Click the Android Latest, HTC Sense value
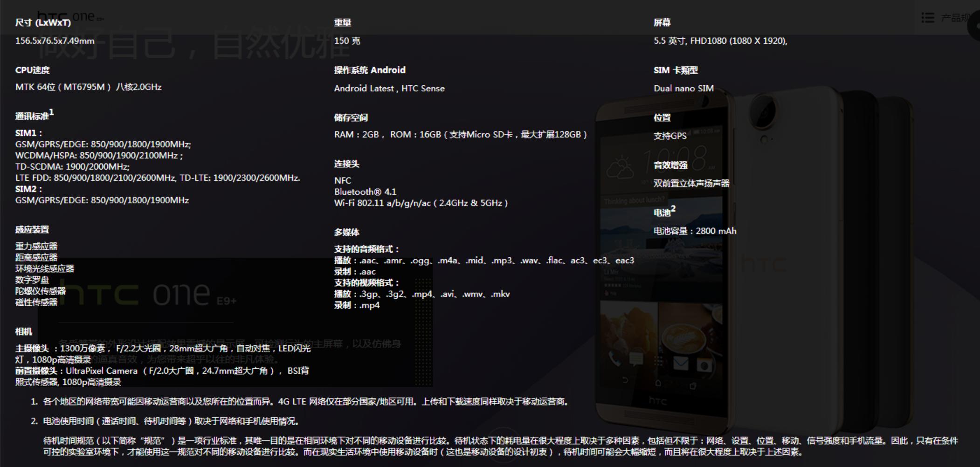 tap(389, 88)
